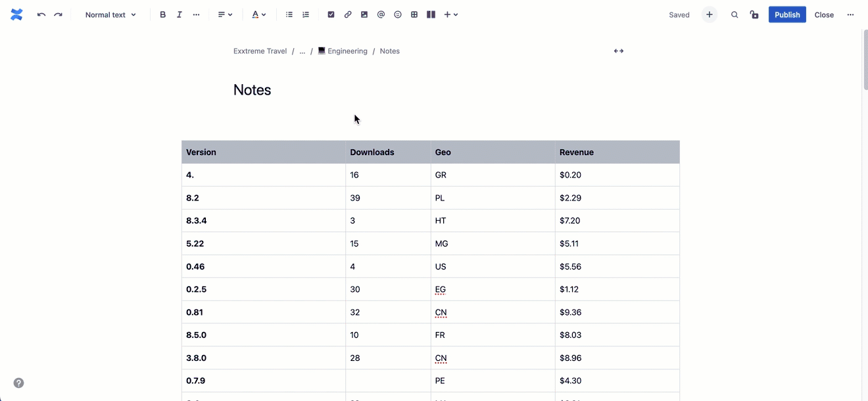868x401 pixels.
Task: Select the Version column header
Action: tap(264, 152)
